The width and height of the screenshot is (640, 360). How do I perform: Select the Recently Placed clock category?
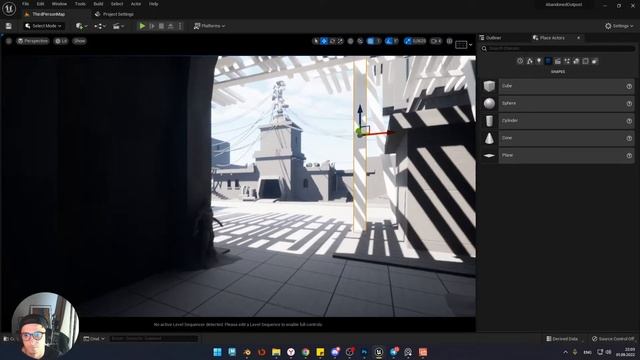(520, 61)
